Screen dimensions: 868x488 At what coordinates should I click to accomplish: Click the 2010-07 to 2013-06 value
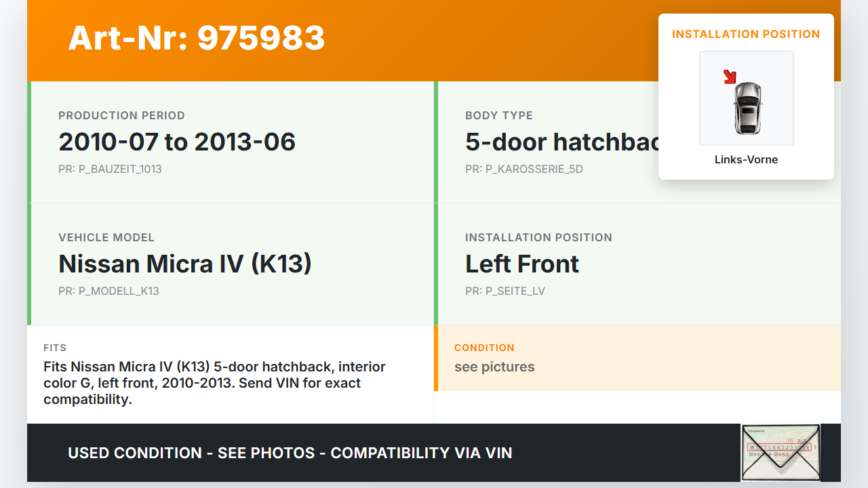click(x=177, y=142)
